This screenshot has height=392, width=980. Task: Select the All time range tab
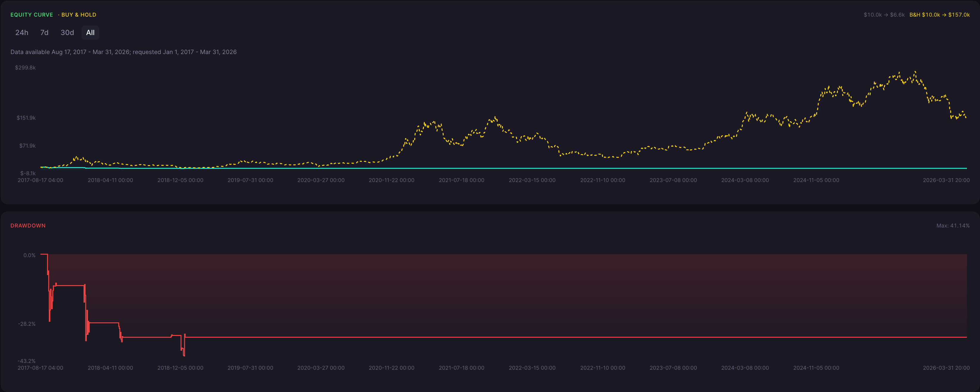coord(90,33)
